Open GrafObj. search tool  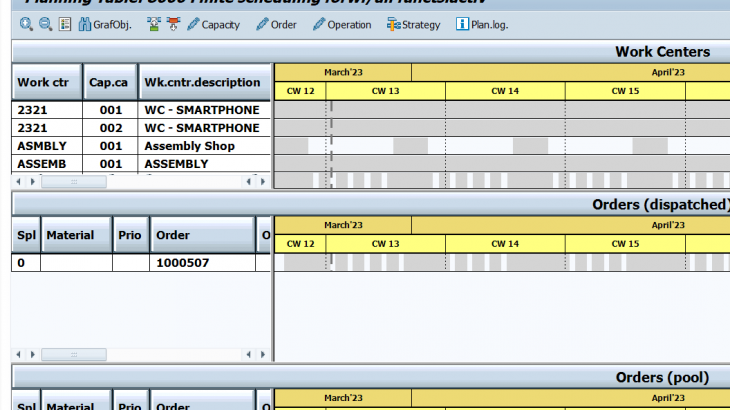click(105, 24)
